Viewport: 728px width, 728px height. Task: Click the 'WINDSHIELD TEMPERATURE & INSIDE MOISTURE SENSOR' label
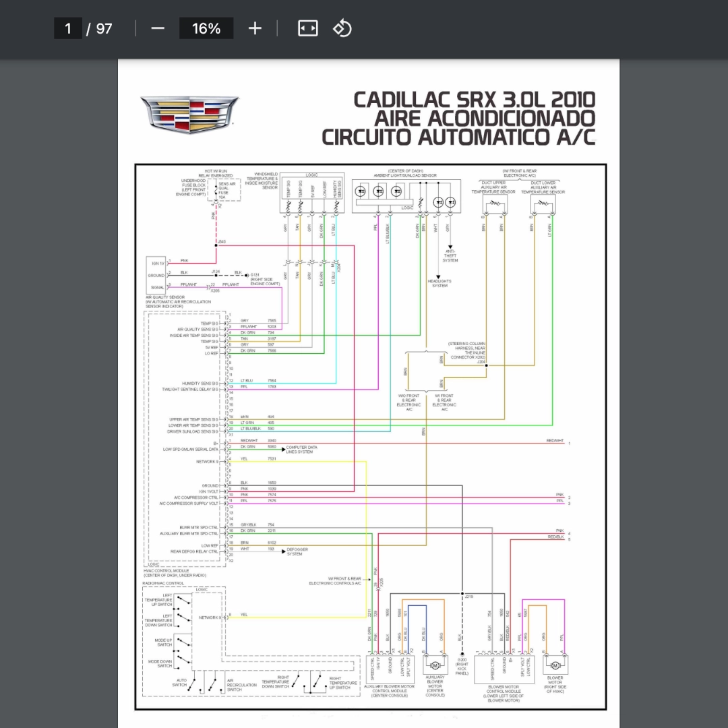(x=262, y=181)
